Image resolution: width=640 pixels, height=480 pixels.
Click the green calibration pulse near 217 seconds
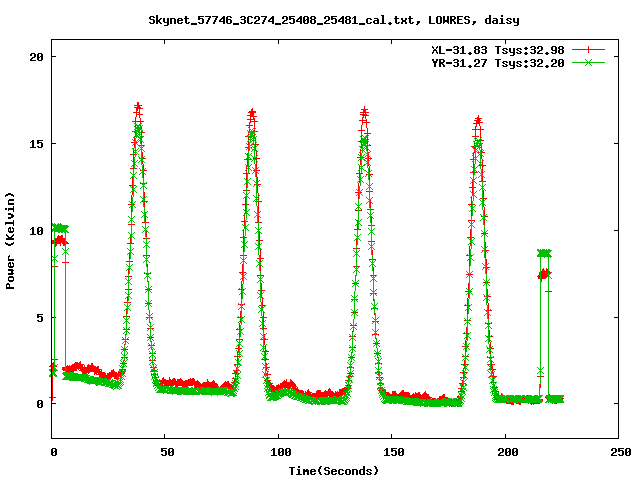click(x=544, y=253)
